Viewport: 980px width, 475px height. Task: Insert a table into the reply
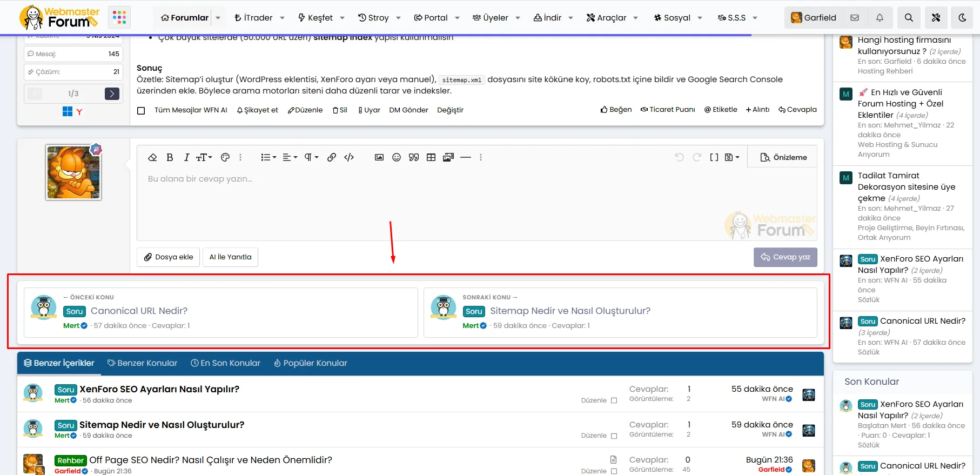click(431, 157)
